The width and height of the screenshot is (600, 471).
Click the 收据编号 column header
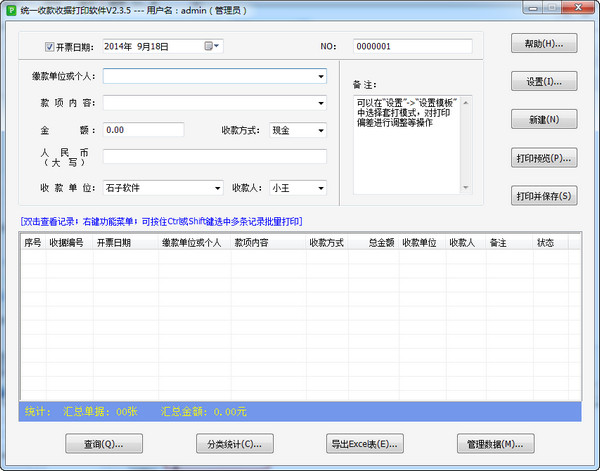pos(66,243)
